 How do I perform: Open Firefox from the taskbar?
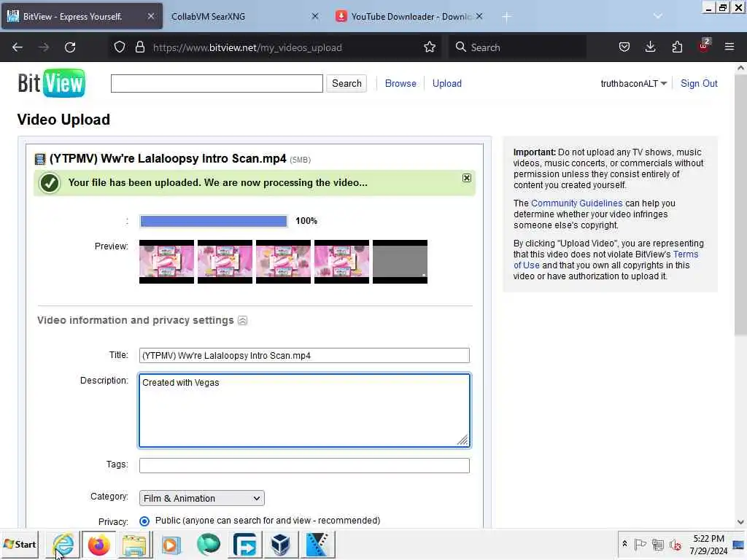click(99, 544)
